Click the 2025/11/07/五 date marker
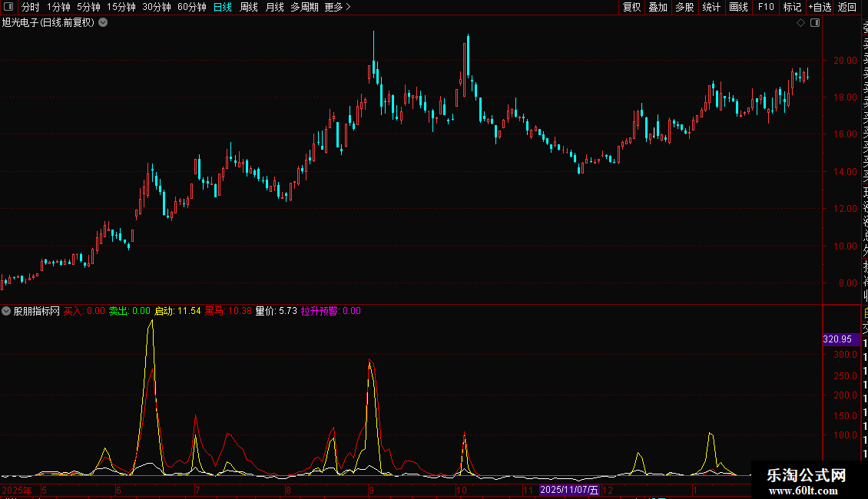 (570, 490)
